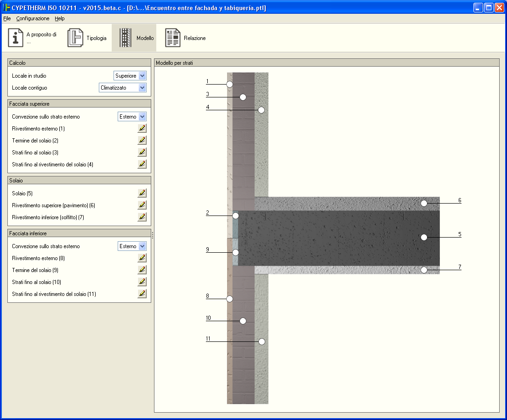The image size is (507, 420).
Task: Edit Strati fino al solaio (10) pencil icon
Action: (x=142, y=282)
